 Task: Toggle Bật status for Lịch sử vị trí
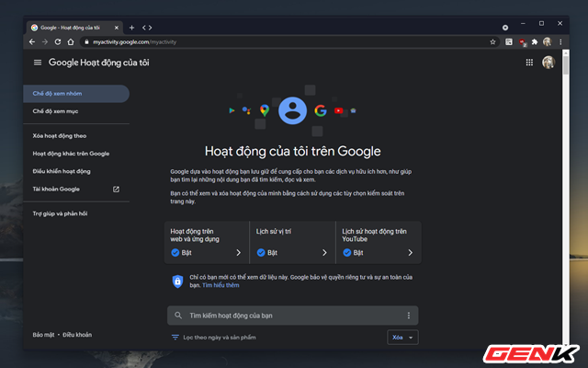click(x=267, y=253)
